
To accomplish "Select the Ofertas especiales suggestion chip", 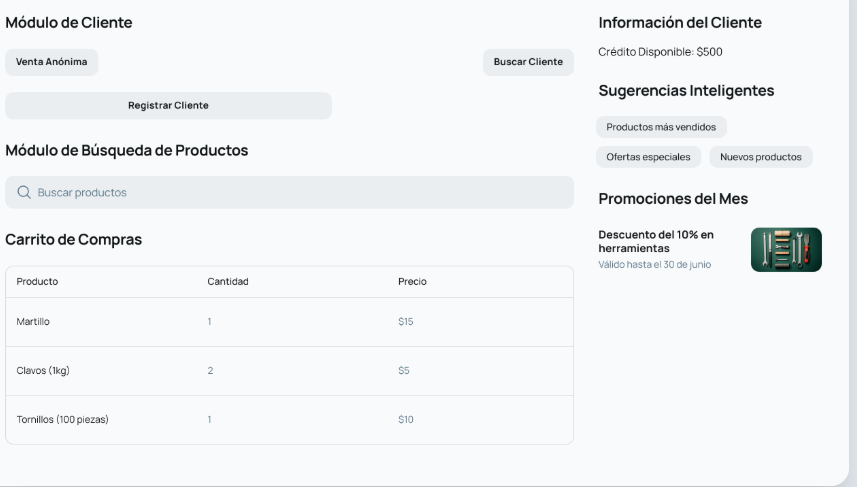I will coord(648,157).
